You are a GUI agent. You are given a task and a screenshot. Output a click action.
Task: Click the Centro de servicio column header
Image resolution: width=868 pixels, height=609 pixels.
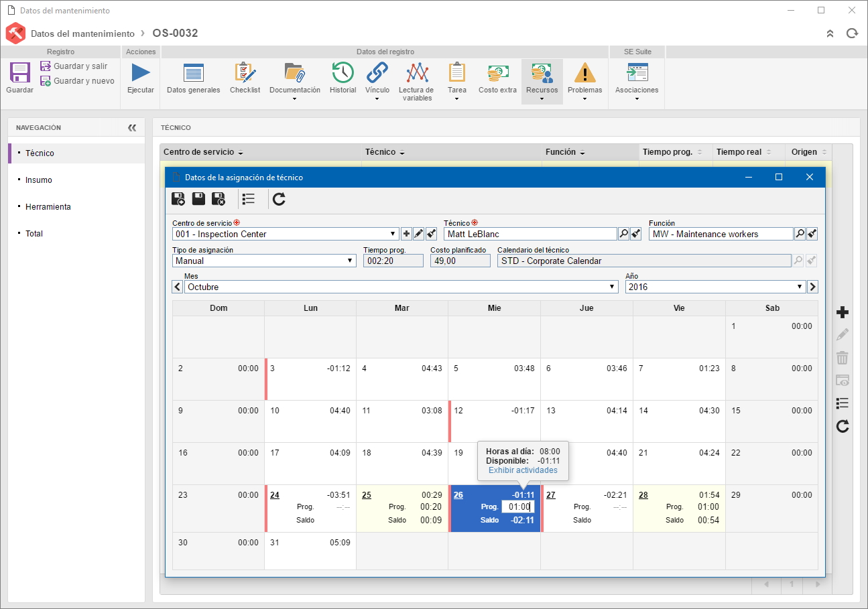(x=261, y=152)
